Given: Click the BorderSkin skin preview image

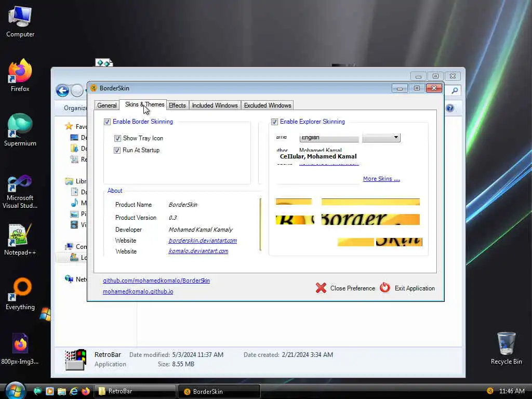Looking at the screenshot, I should pos(349,222).
